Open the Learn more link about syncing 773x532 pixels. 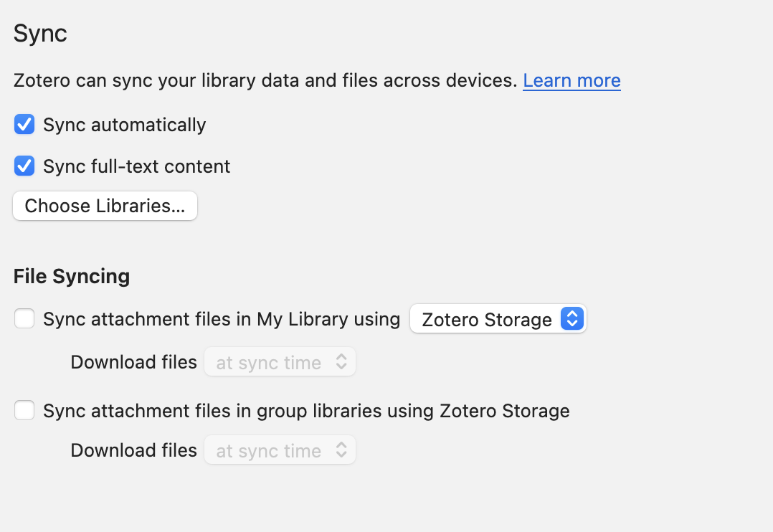(x=572, y=80)
